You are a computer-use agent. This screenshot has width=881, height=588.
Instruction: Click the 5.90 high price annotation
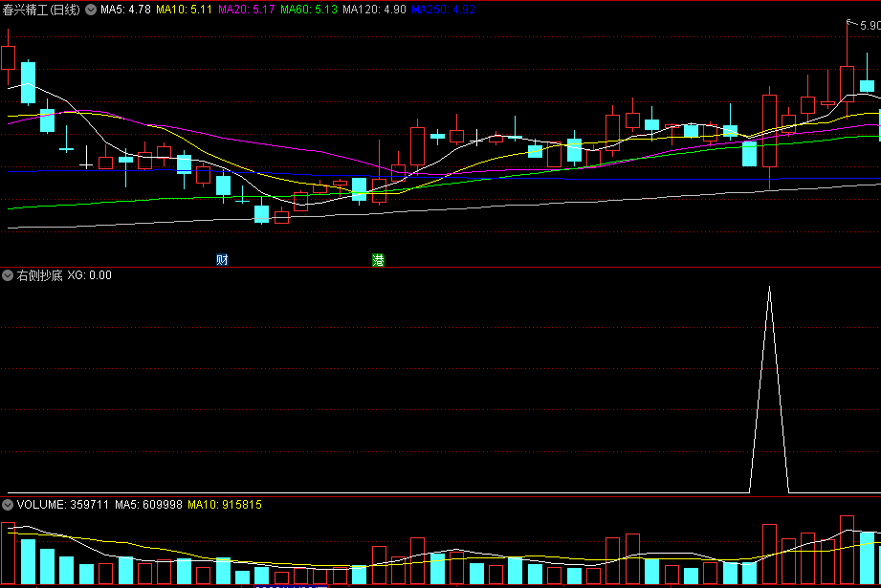(x=870, y=25)
